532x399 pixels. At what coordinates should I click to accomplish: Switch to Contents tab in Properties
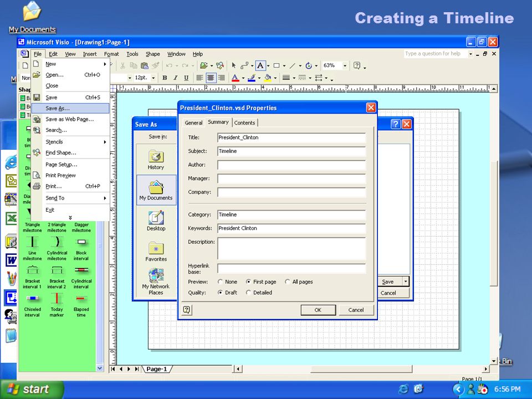coord(244,123)
